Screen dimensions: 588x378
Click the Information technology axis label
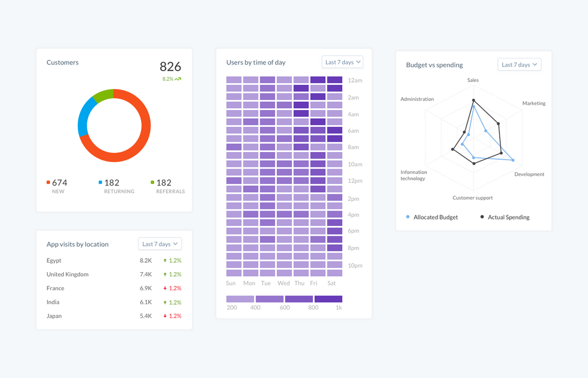click(414, 176)
